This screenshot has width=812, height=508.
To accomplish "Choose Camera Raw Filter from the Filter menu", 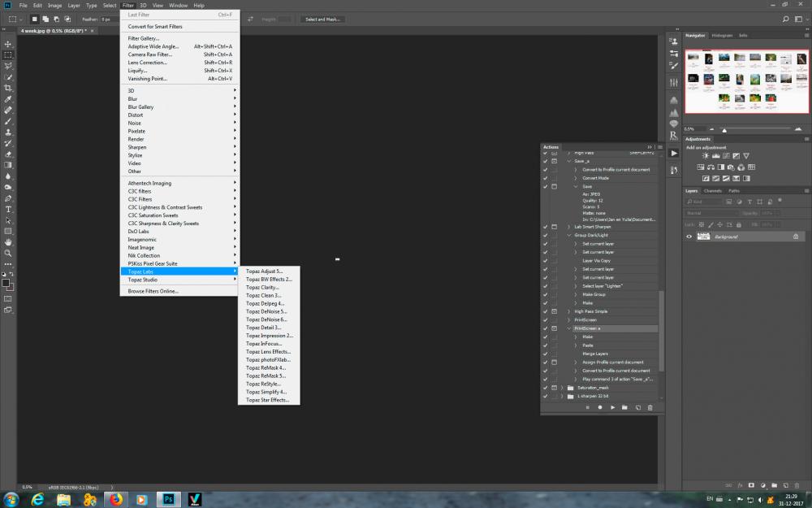I will pyautogui.click(x=179, y=54).
